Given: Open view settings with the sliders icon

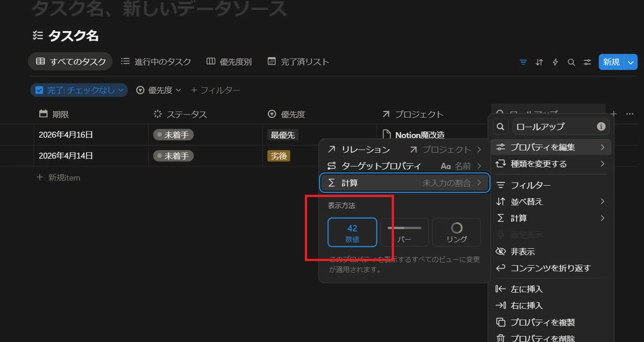Looking at the screenshot, I should point(588,62).
